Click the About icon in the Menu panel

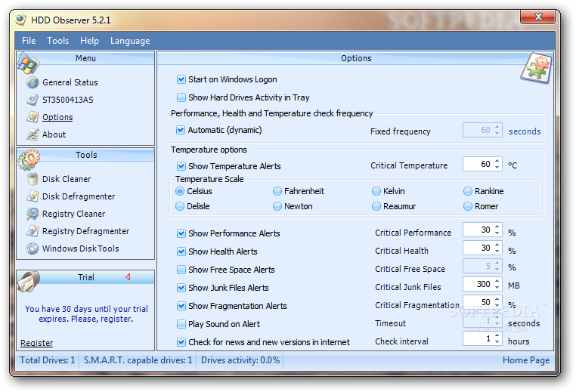tap(33, 134)
